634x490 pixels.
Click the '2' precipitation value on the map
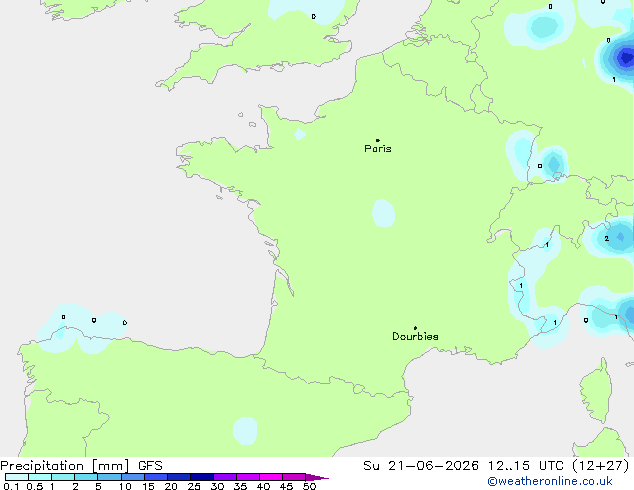607,239
